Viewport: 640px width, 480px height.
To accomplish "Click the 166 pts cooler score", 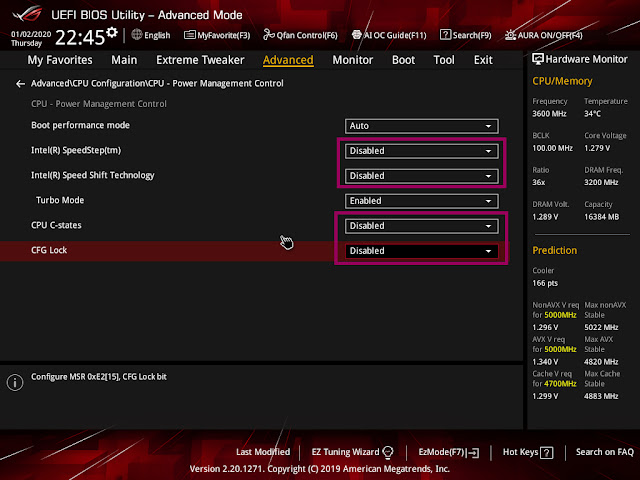I will 545,283.
